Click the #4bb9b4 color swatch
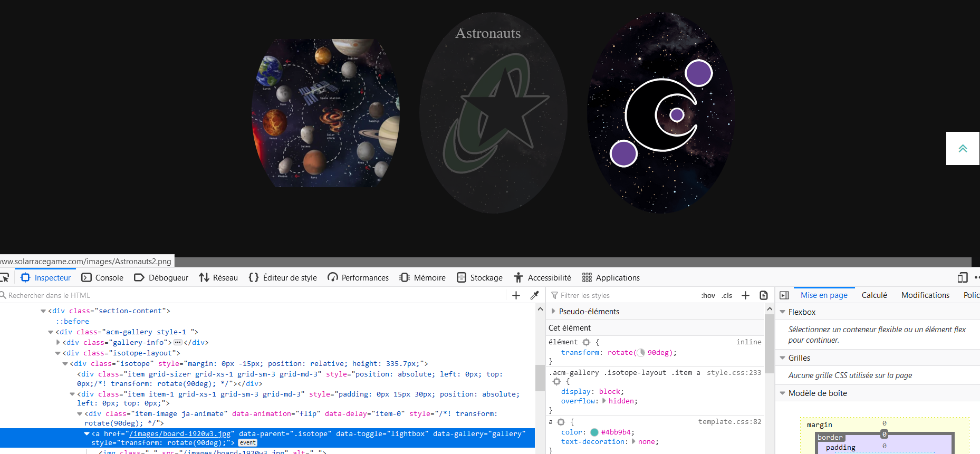Screen dimensions: 980x454 (594, 432)
